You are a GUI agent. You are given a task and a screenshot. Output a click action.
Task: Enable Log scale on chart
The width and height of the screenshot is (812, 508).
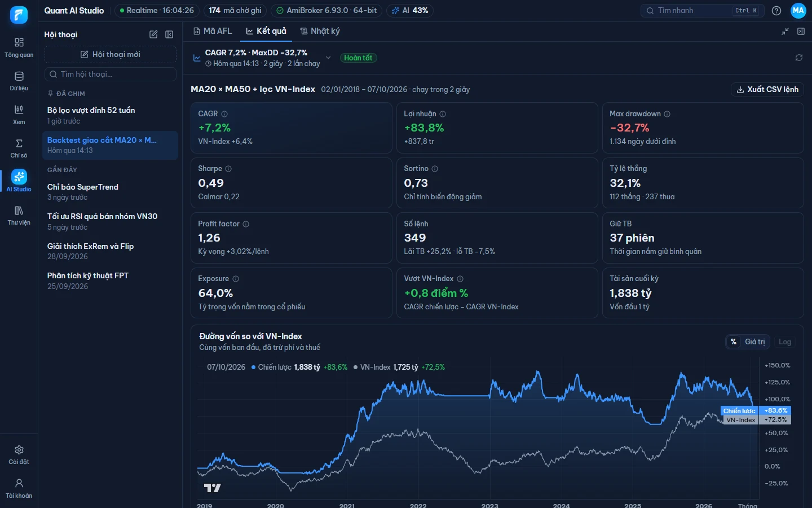tap(785, 341)
